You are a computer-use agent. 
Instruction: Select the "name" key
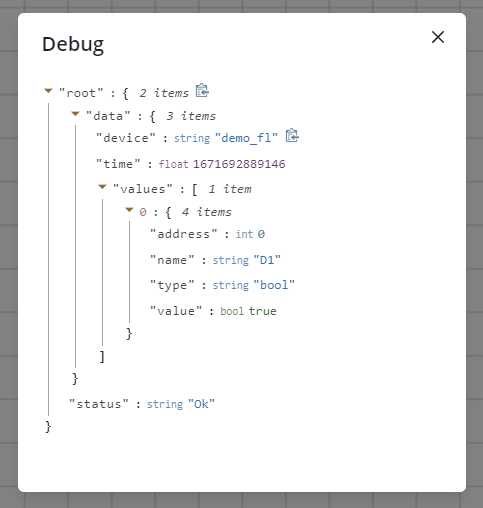click(x=172, y=260)
